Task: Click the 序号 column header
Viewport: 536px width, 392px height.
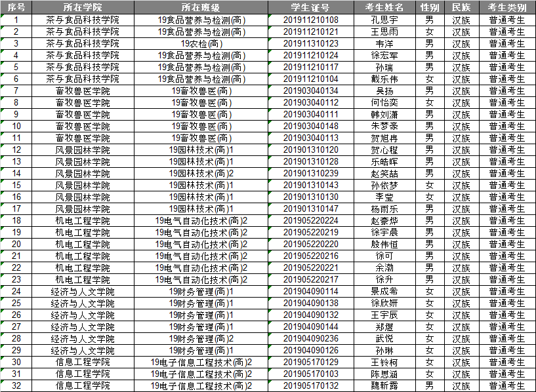Action: coord(16,8)
